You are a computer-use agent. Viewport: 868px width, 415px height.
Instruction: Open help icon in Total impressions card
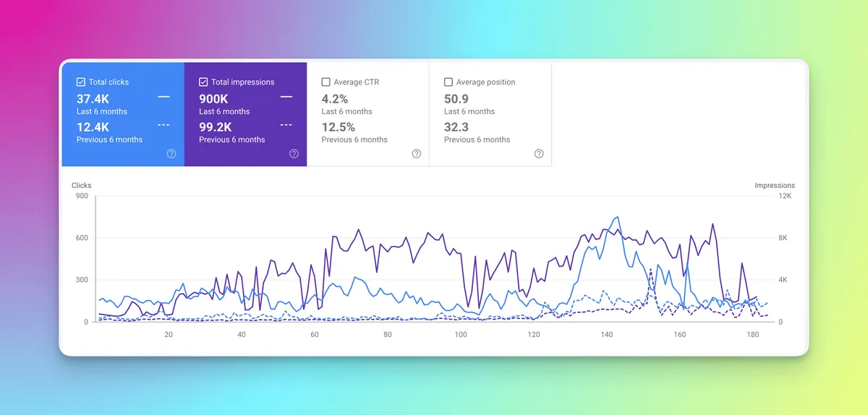tap(294, 153)
